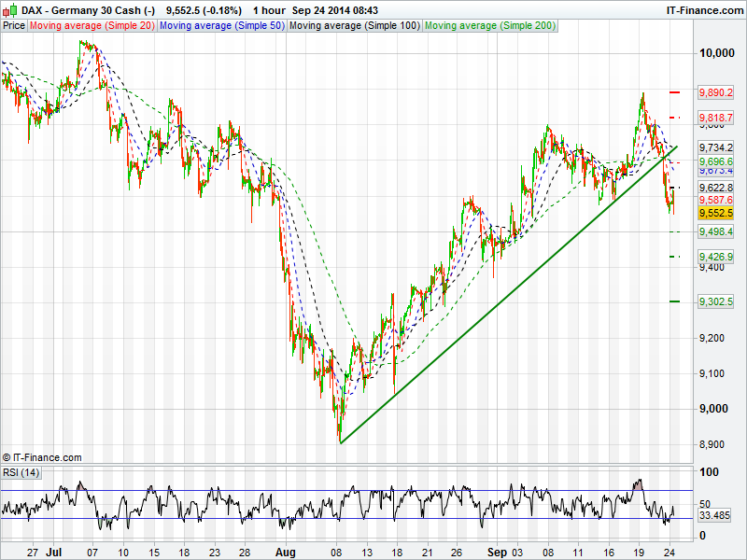Select the Price legend tab

14,26
